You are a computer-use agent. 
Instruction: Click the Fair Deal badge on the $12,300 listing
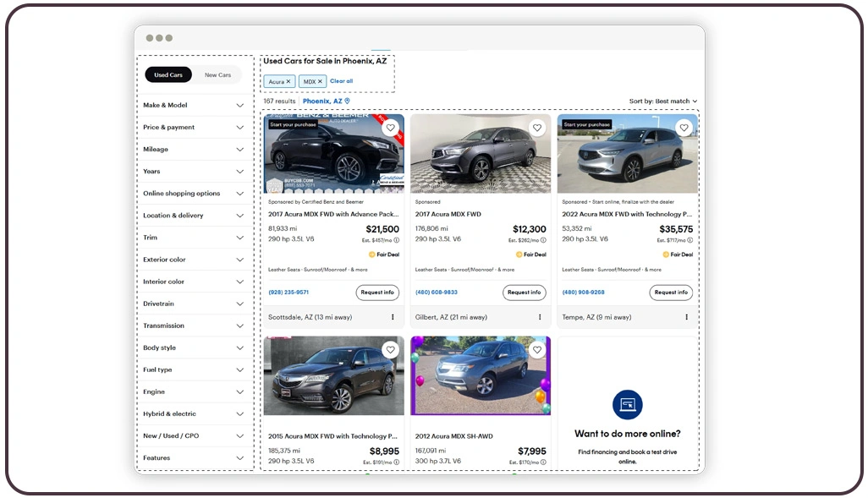pyautogui.click(x=533, y=254)
